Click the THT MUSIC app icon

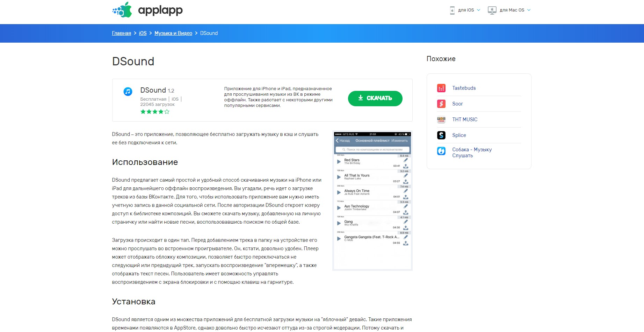[441, 120]
